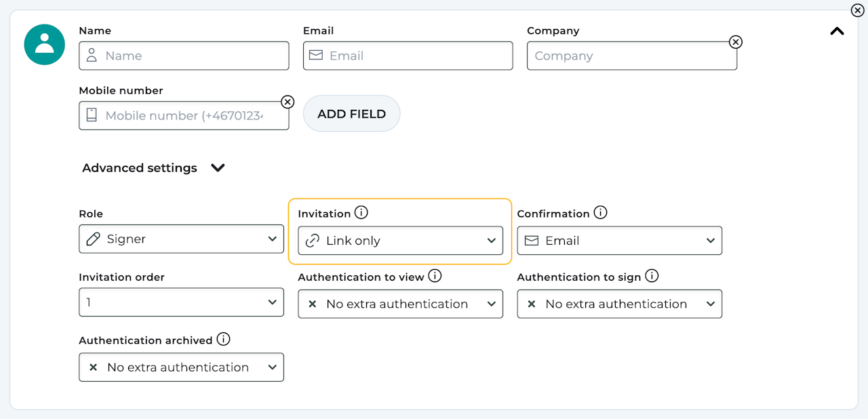868x419 pixels.
Task: Open the Authentication to view dropdown
Action: [400, 304]
